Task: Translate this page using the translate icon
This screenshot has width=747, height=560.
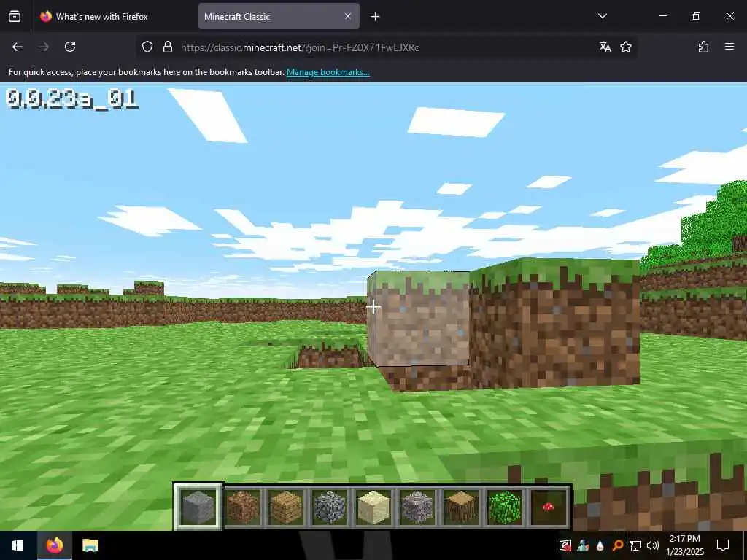Action: pos(605,47)
